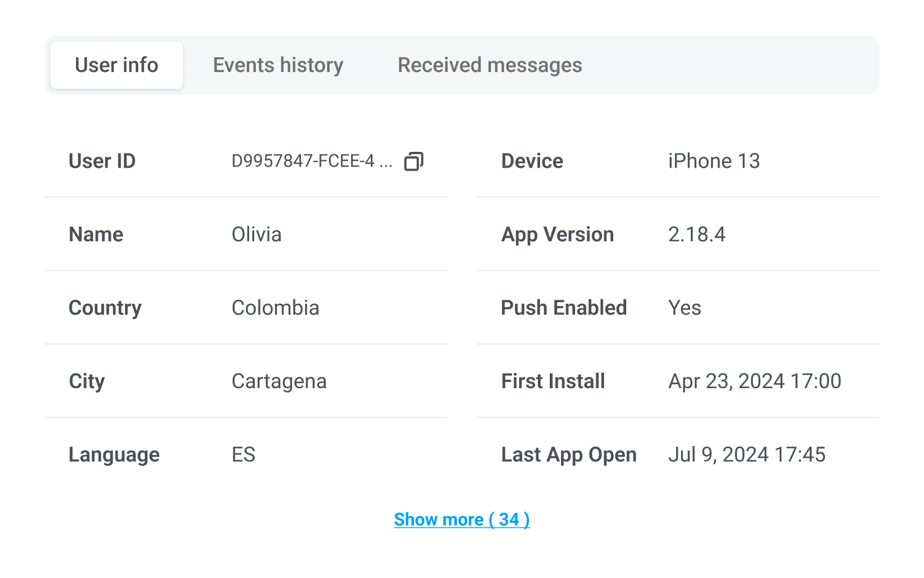Click the Push Enabled value Yes
This screenshot has height=578, width=924.
685,308
